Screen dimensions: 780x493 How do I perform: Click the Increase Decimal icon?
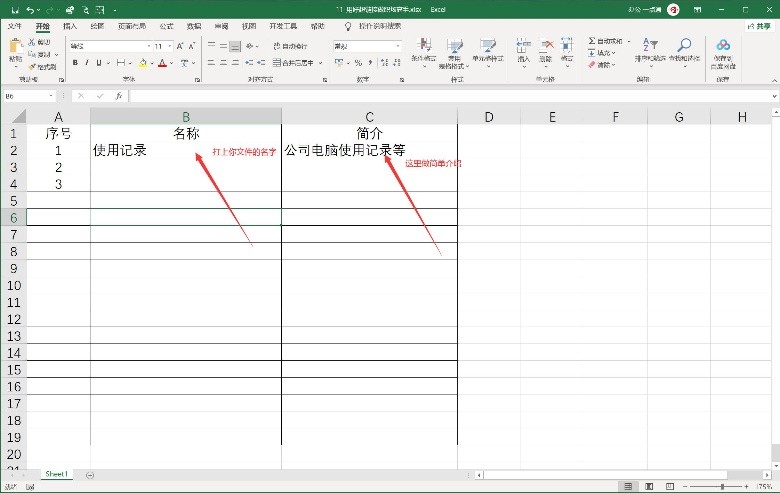[385, 63]
